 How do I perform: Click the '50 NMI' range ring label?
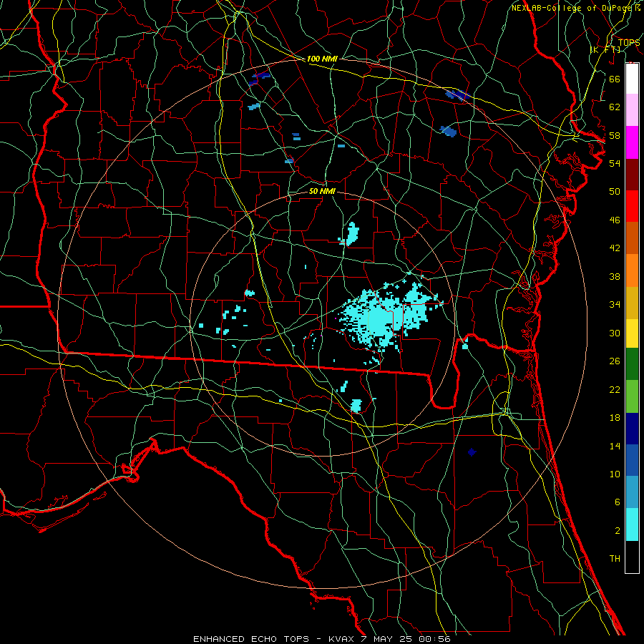click(x=322, y=191)
